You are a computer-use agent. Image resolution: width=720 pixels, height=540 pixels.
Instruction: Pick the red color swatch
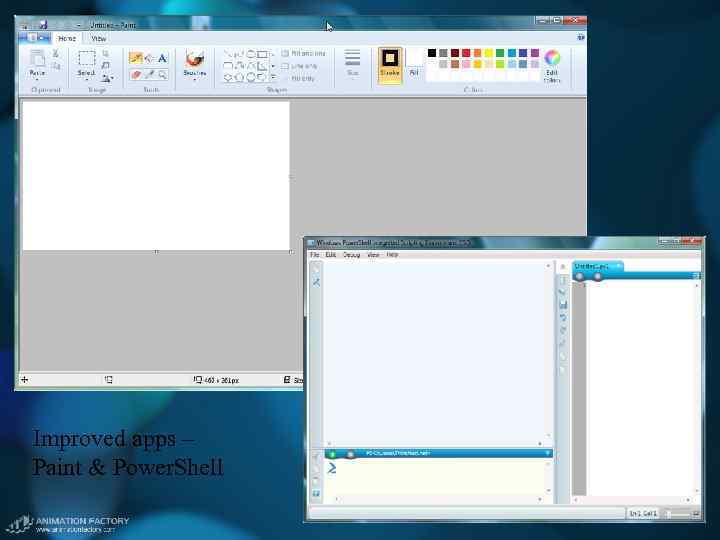(x=466, y=53)
